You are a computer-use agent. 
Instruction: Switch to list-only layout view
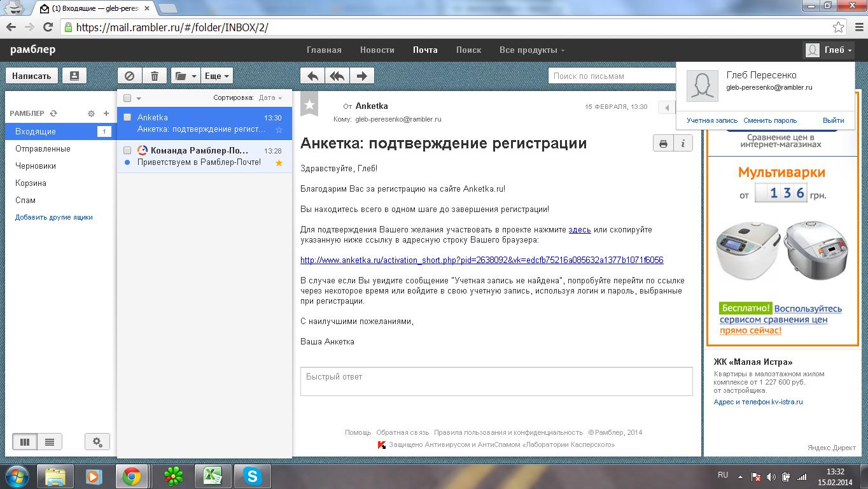pyautogui.click(x=49, y=442)
